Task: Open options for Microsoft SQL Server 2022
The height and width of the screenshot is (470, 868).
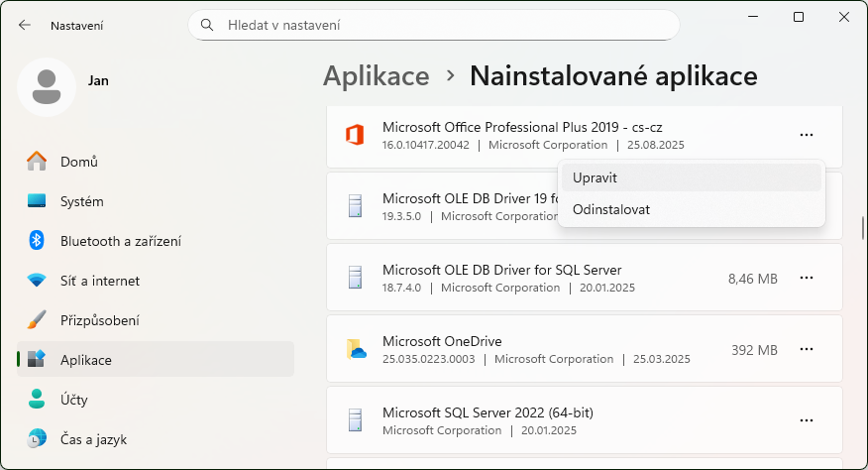Action: tap(806, 420)
